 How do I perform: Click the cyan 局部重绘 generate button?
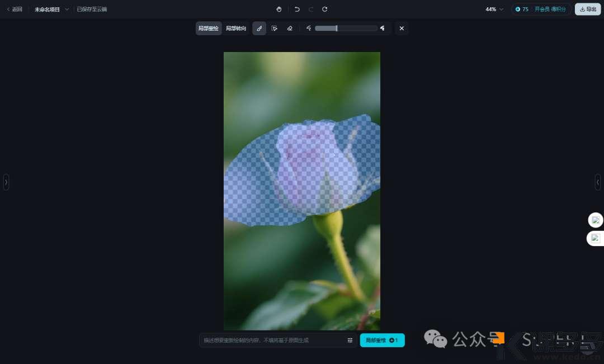[x=382, y=340]
